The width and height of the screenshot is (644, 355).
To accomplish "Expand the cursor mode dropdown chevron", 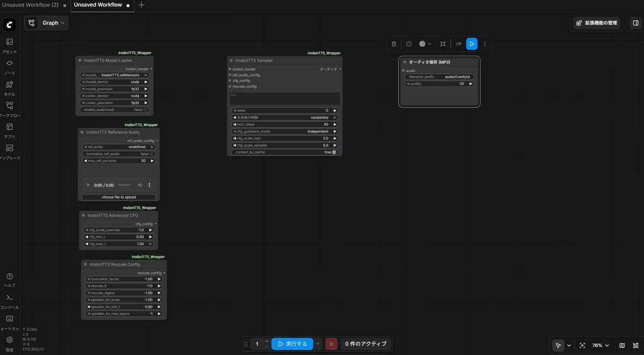I will [x=569, y=345].
